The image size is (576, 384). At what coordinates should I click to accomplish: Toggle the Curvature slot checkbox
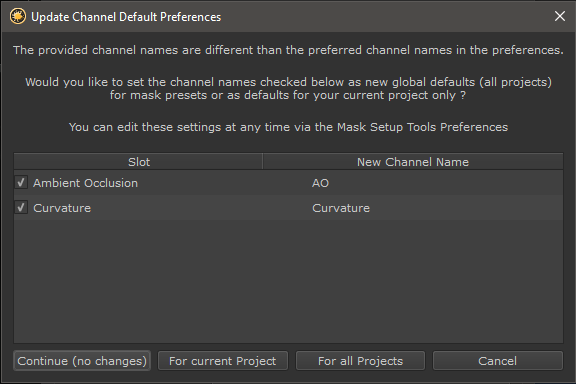pos(21,207)
